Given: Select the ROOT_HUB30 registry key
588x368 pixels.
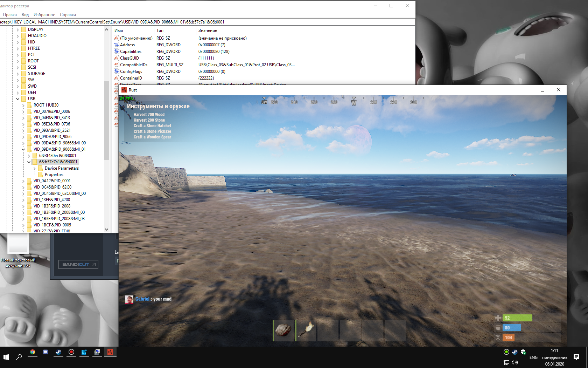Looking at the screenshot, I should tap(46, 105).
